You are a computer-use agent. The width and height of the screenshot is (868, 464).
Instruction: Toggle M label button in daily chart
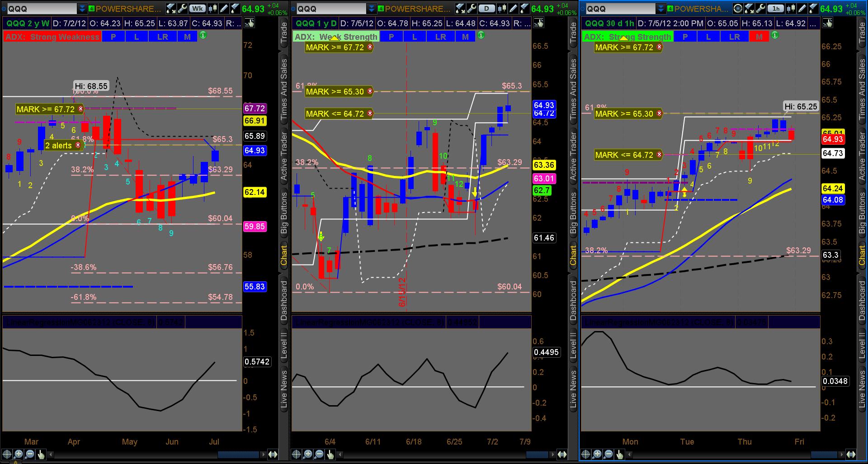[465, 37]
